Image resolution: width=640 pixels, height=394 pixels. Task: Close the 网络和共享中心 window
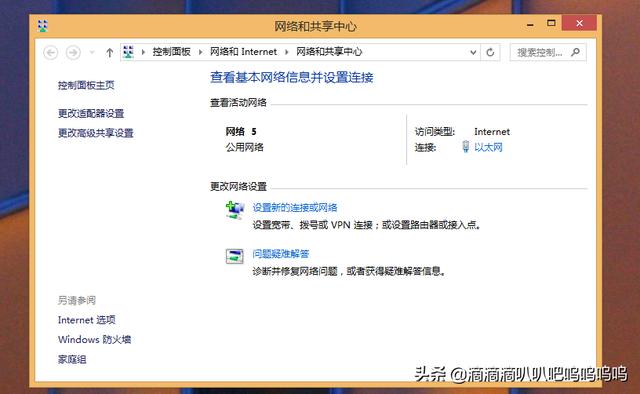click(579, 23)
